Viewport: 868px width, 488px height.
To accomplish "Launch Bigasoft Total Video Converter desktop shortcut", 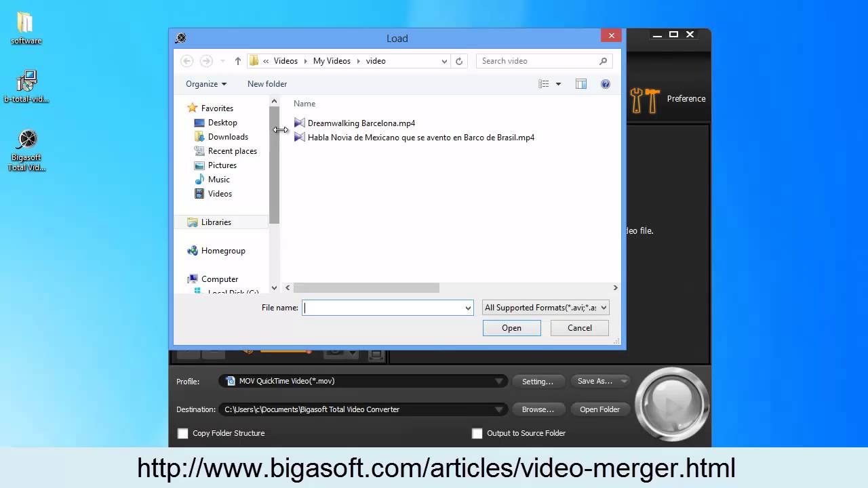I will pos(26,150).
